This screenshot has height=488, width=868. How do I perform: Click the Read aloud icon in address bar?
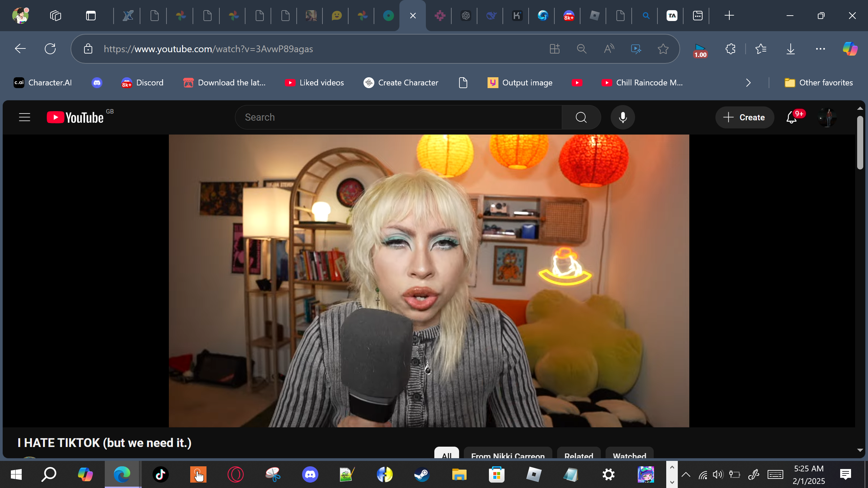(609, 49)
